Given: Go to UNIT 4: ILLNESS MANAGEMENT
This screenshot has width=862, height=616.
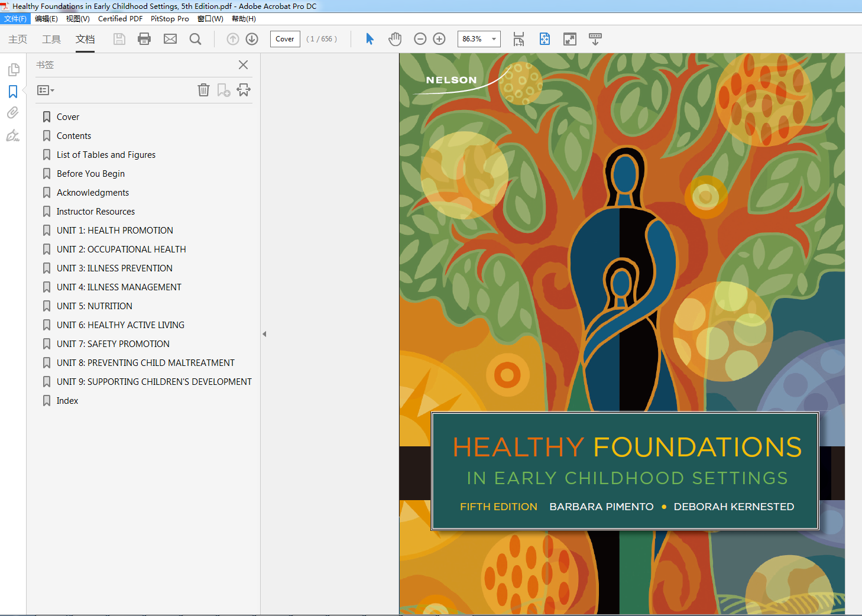Looking at the screenshot, I should (x=119, y=287).
